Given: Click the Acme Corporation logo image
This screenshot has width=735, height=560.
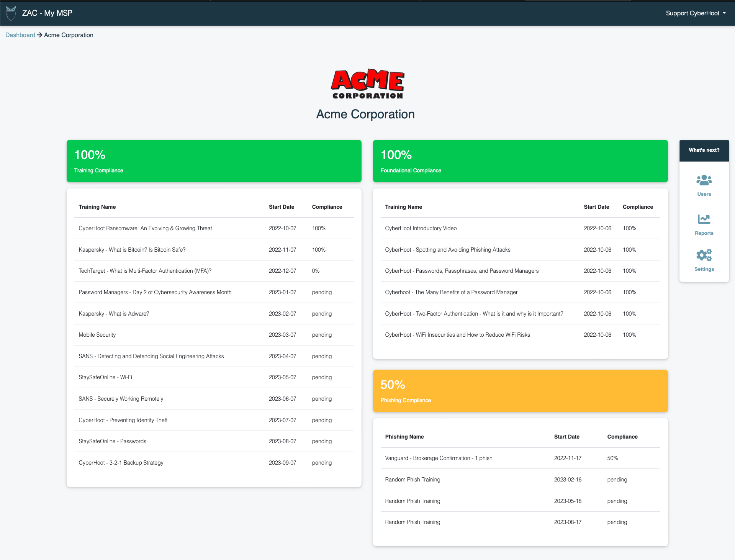Looking at the screenshot, I should click(367, 84).
